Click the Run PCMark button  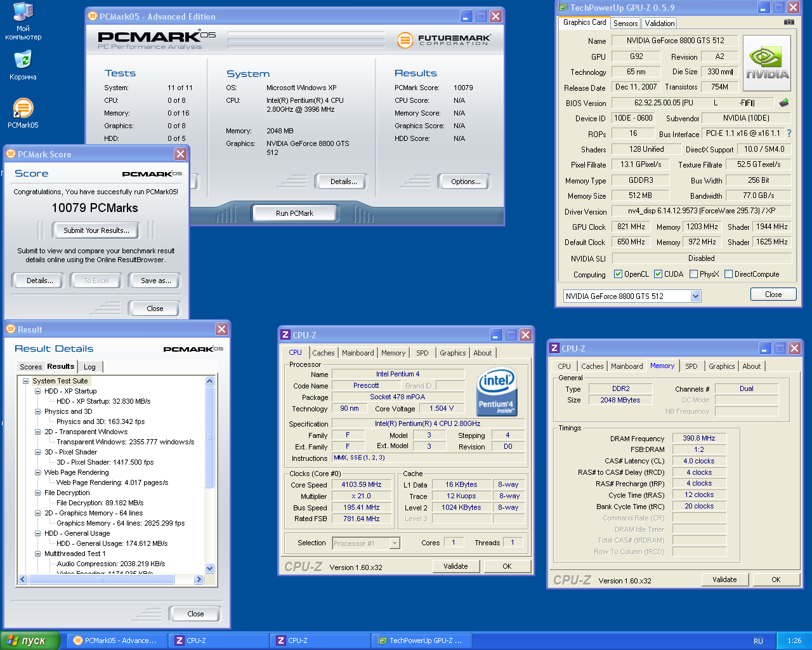(x=294, y=213)
